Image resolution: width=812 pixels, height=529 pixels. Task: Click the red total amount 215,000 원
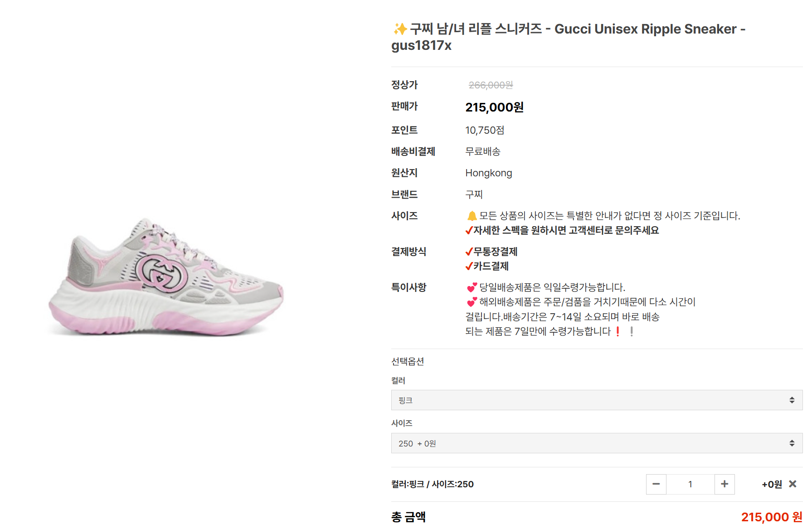771,517
